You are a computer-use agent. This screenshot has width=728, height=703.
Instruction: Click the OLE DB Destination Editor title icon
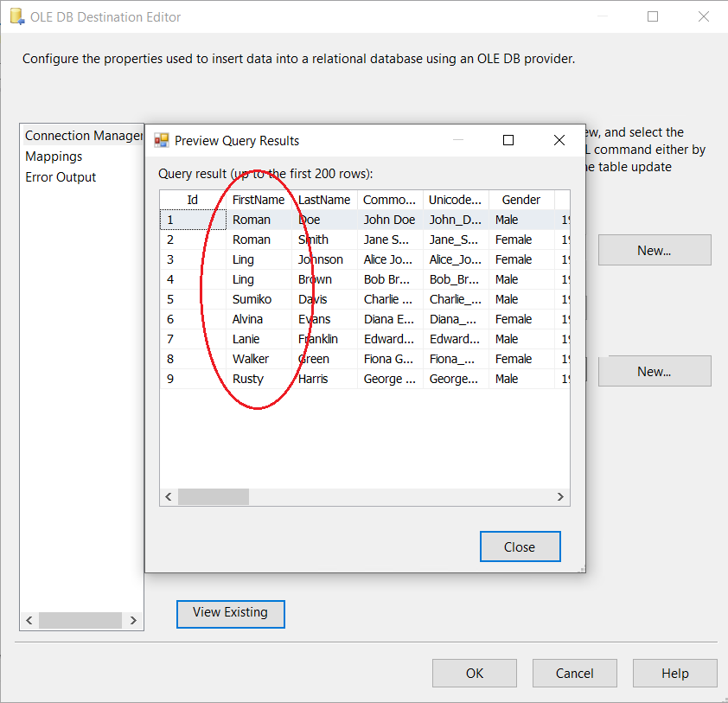16,17
